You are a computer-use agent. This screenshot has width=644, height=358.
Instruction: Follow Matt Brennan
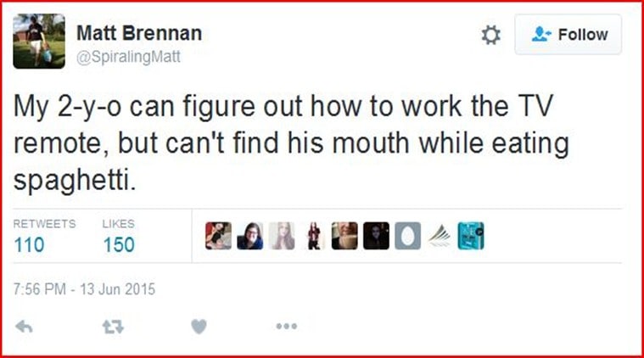click(x=568, y=35)
